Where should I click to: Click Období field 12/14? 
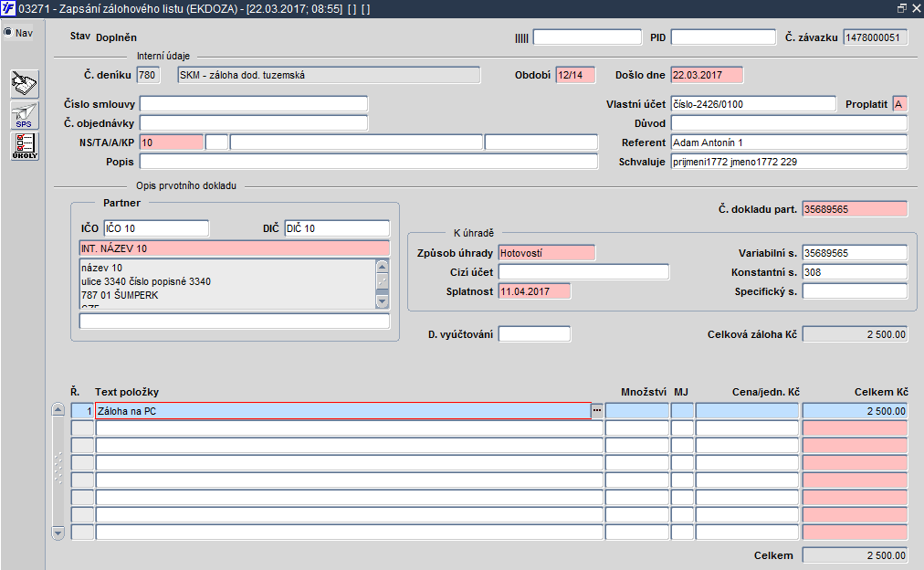pos(575,75)
